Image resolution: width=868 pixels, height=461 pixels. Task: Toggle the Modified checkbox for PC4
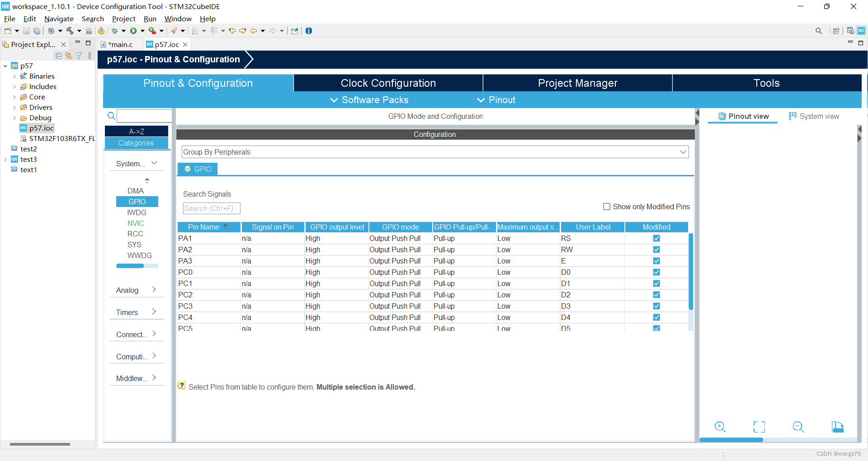tap(656, 317)
